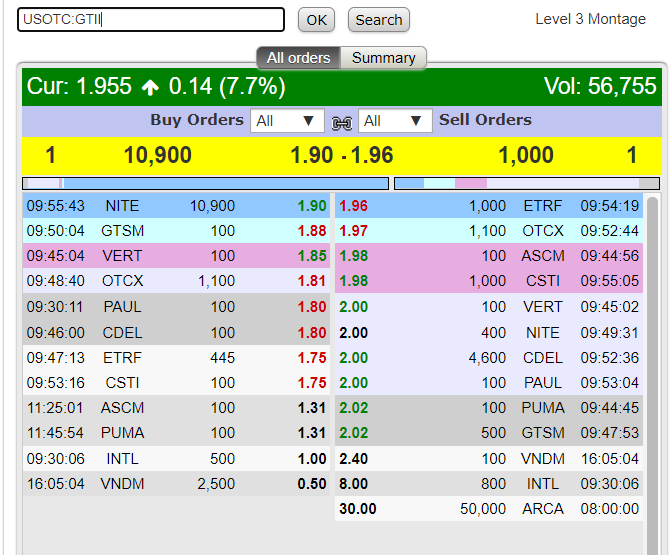The image size is (670, 555).
Task: Select the OTCX sell order at 1.97
Action: [489, 231]
